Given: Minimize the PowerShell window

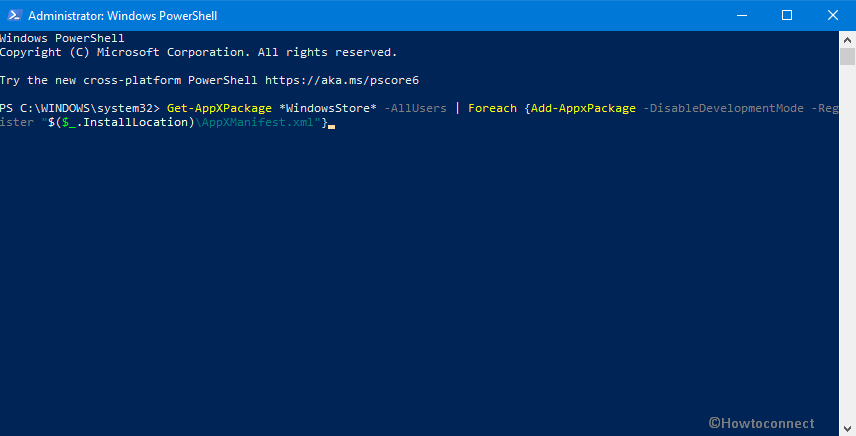Looking at the screenshot, I should click(x=741, y=15).
